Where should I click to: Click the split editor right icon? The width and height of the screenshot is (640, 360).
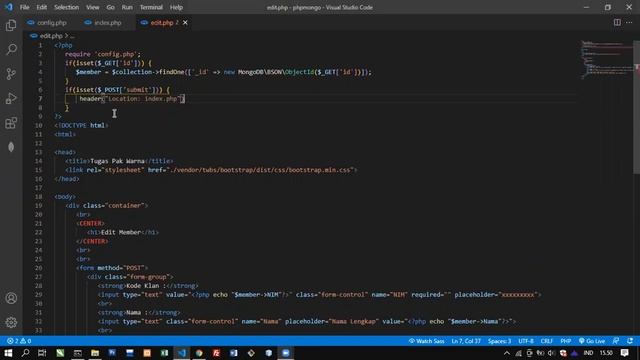pyautogui.click(x=617, y=22)
